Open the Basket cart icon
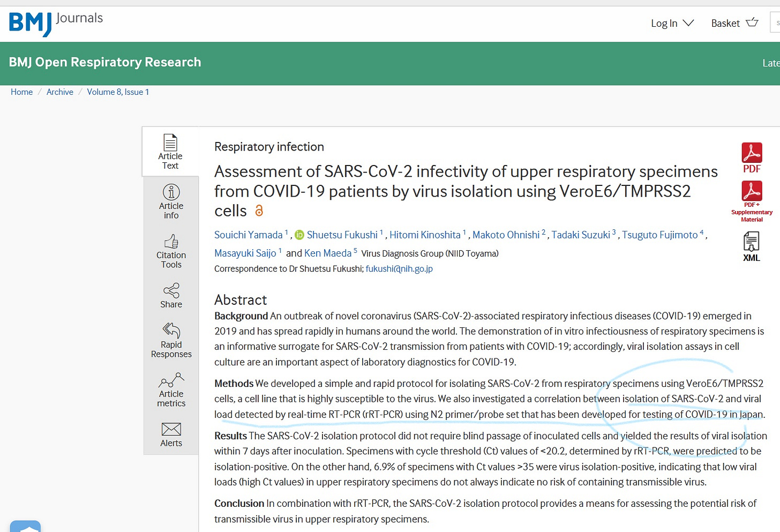 [752, 23]
